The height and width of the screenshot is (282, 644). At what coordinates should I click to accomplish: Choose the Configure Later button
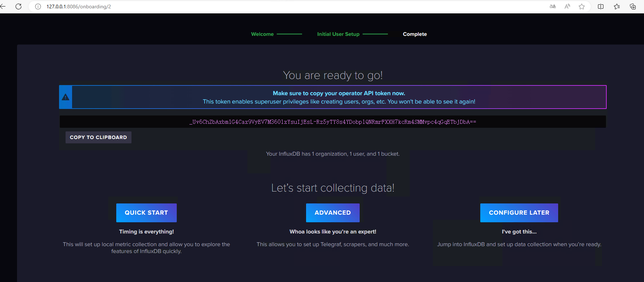[x=519, y=213]
